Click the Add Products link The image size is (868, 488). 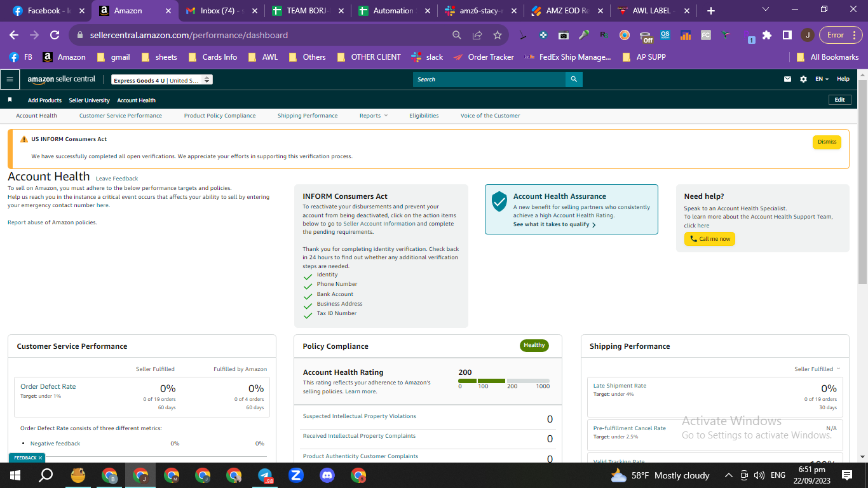coord(44,100)
